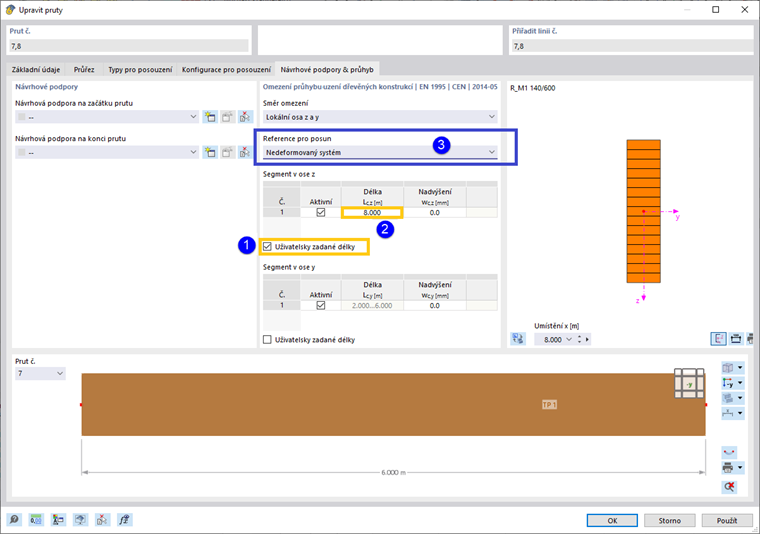Click the orange R_M1 140/600 cross-section preview
Image resolution: width=760 pixels, height=534 pixels.
pyautogui.click(x=643, y=211)
